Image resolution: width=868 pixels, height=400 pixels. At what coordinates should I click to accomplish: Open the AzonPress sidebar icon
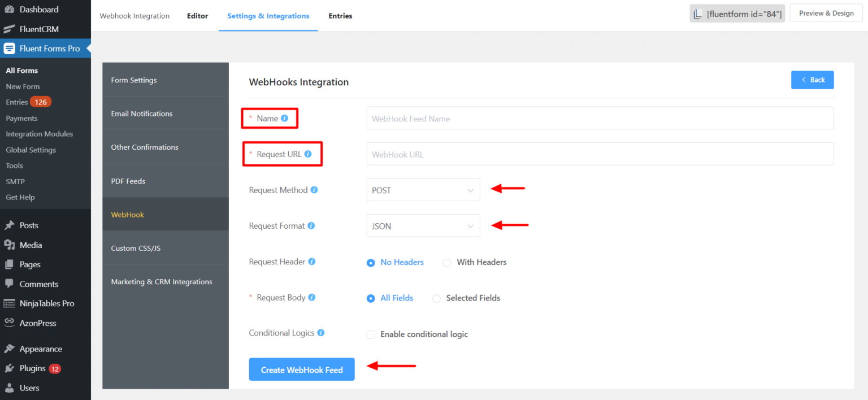pyautogui.click(x=10, y=323)
